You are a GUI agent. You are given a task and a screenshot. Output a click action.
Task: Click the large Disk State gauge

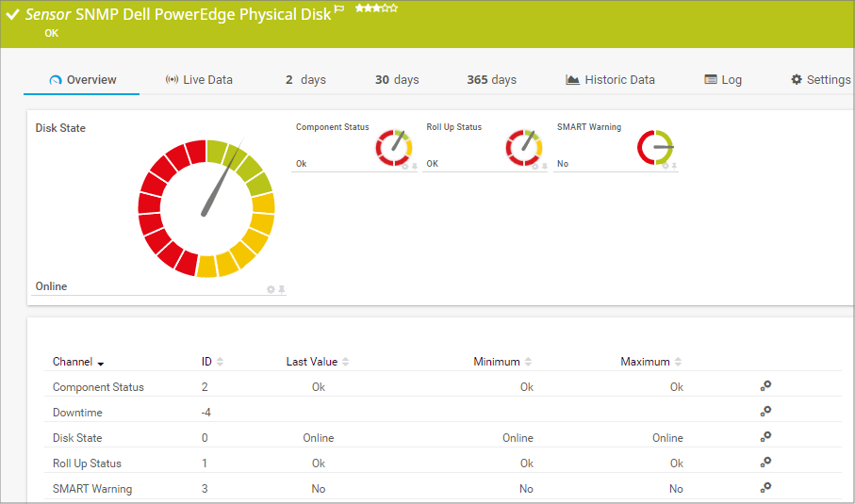[206, 208]
